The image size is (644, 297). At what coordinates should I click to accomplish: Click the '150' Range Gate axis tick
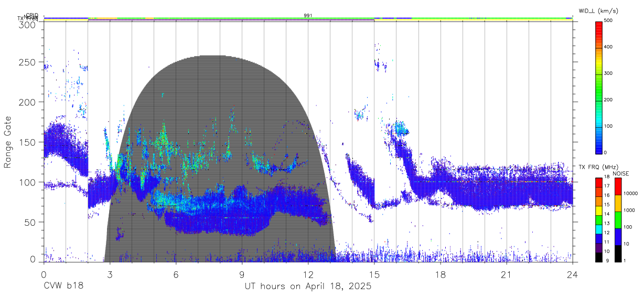[x=28, y=142]
